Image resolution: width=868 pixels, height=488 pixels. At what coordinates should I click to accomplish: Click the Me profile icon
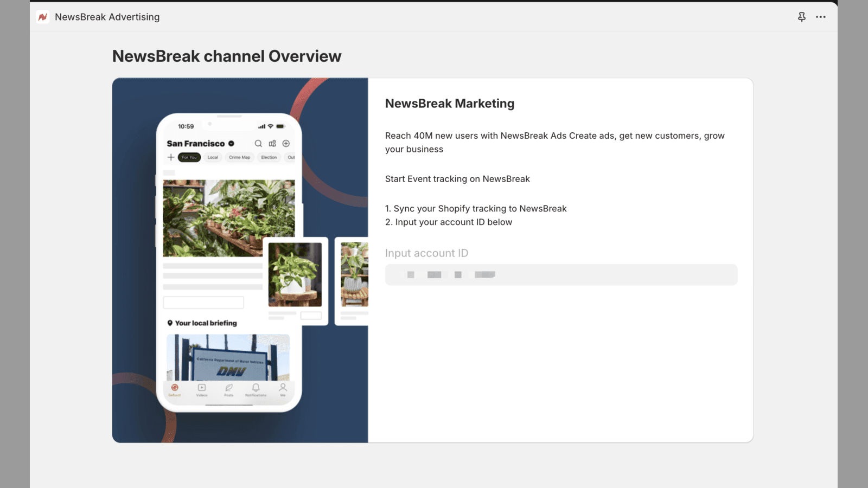[283, 387]
